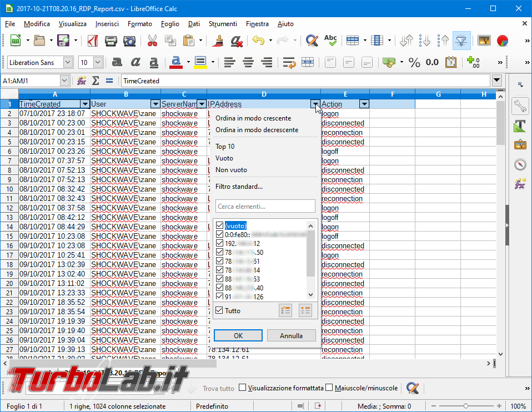Choose Ordina in modo crescente

[x=253, y=118]
